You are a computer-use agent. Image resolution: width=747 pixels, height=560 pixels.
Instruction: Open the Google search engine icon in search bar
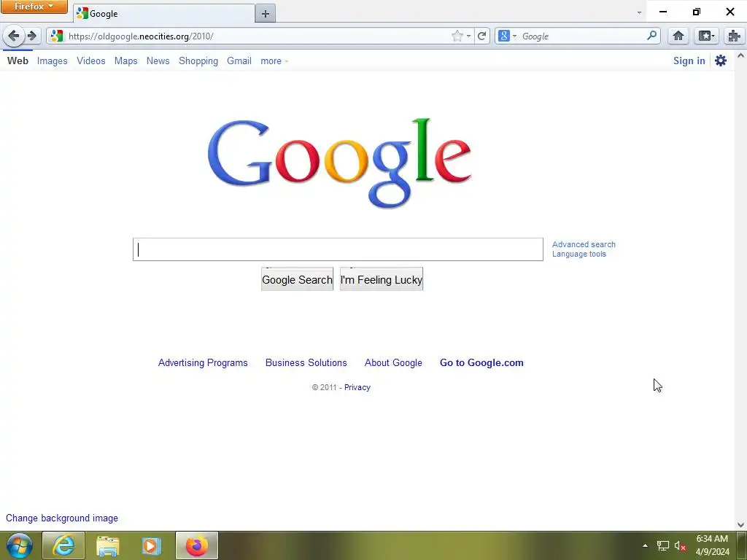click(504, 36)
